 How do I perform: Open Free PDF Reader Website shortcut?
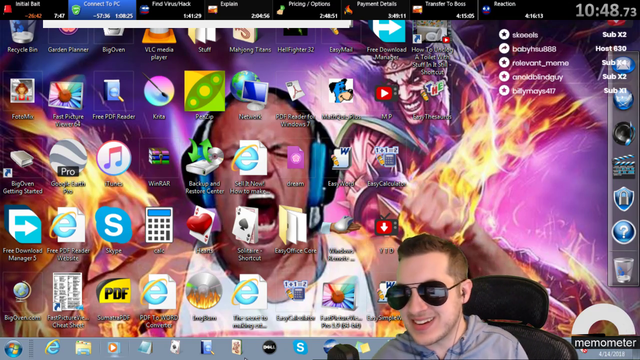pyautogui.click(x=68, y=234)
